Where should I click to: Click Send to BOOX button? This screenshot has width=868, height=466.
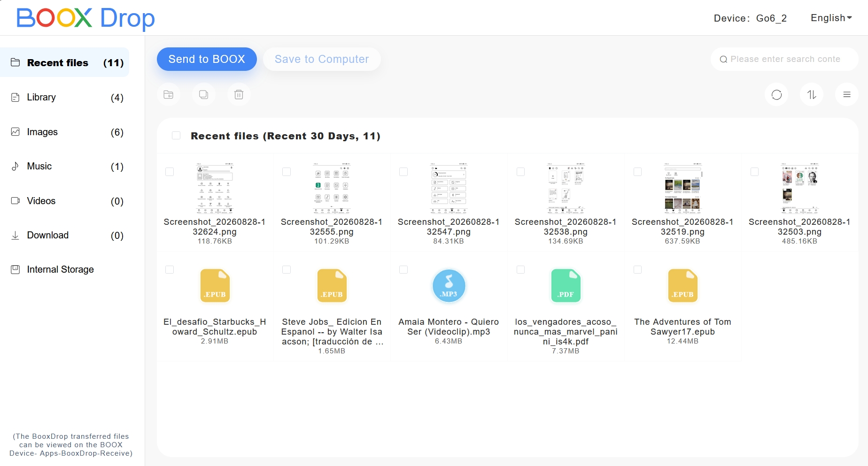(207, 59)
